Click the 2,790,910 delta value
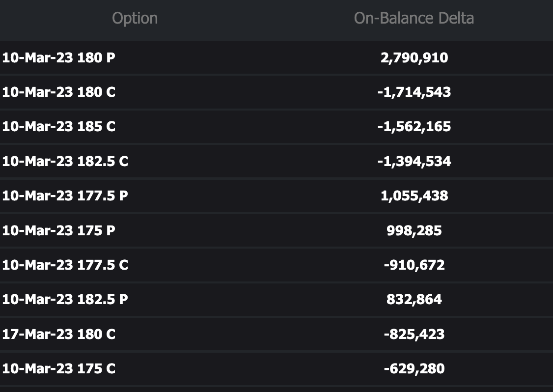 [414, 58]
